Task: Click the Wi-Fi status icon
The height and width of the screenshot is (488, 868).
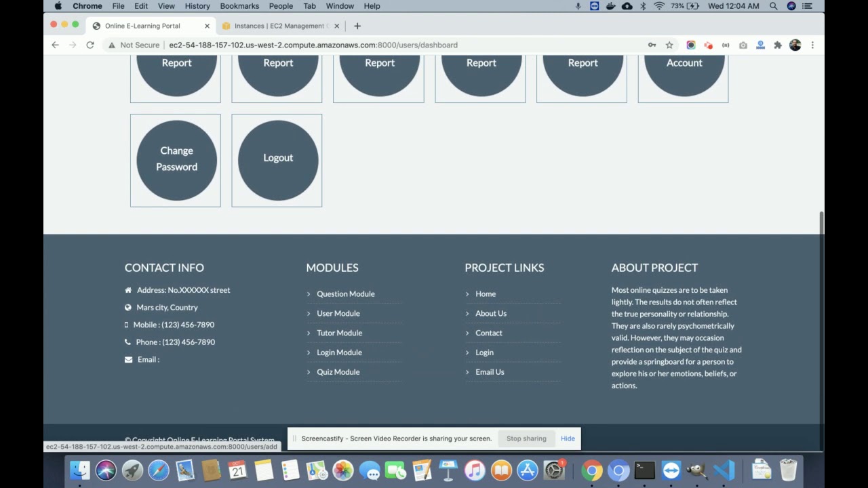Action: click(659, 6)
